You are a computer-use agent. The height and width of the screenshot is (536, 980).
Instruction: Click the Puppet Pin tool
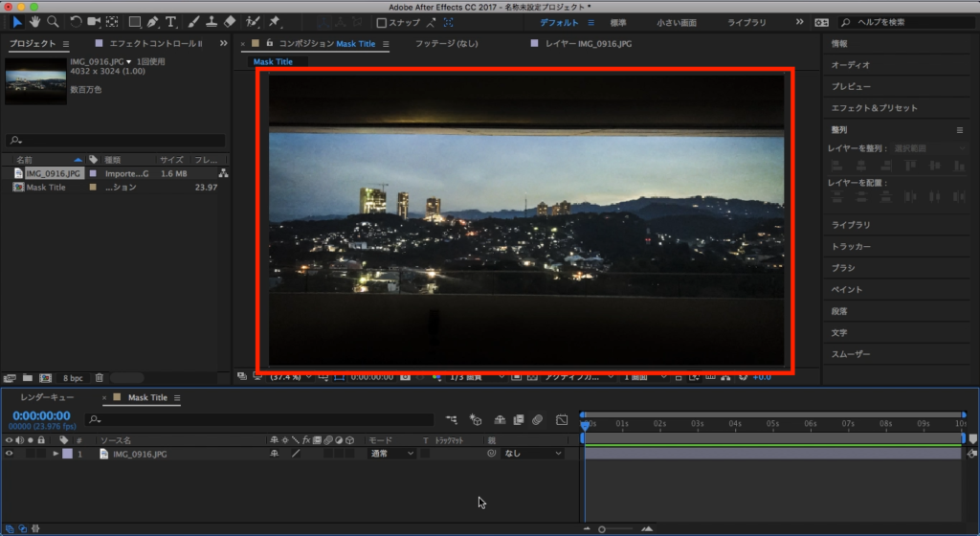[x=275, y=21]
